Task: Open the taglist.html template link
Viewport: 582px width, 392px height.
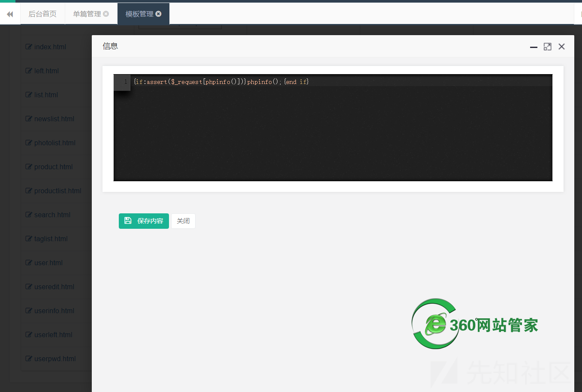Action: 51,239
